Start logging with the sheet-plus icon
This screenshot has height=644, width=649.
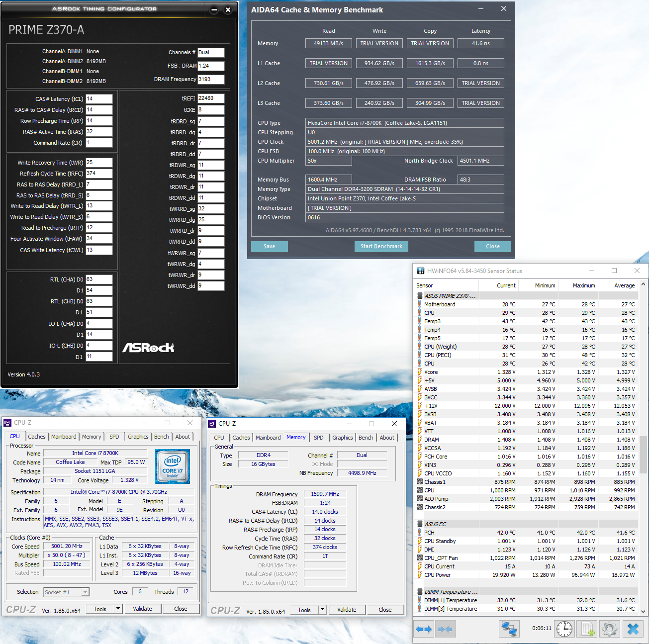[x=588, y=629]
